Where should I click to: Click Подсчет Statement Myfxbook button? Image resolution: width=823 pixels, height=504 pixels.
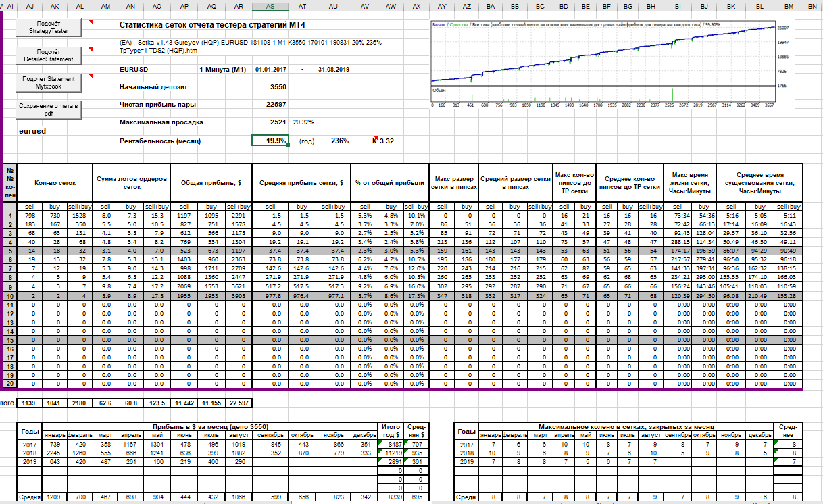click(x=48, y=83)
